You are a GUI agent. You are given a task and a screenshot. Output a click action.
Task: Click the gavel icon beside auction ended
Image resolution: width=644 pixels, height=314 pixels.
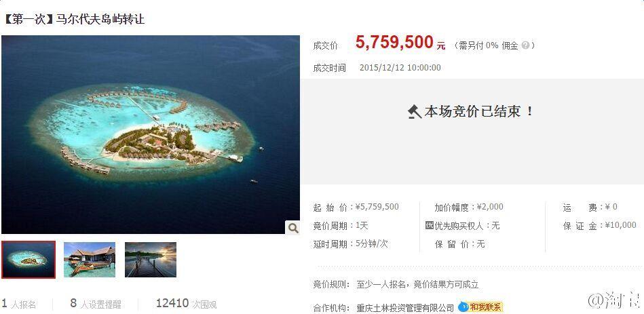(415, 112)
